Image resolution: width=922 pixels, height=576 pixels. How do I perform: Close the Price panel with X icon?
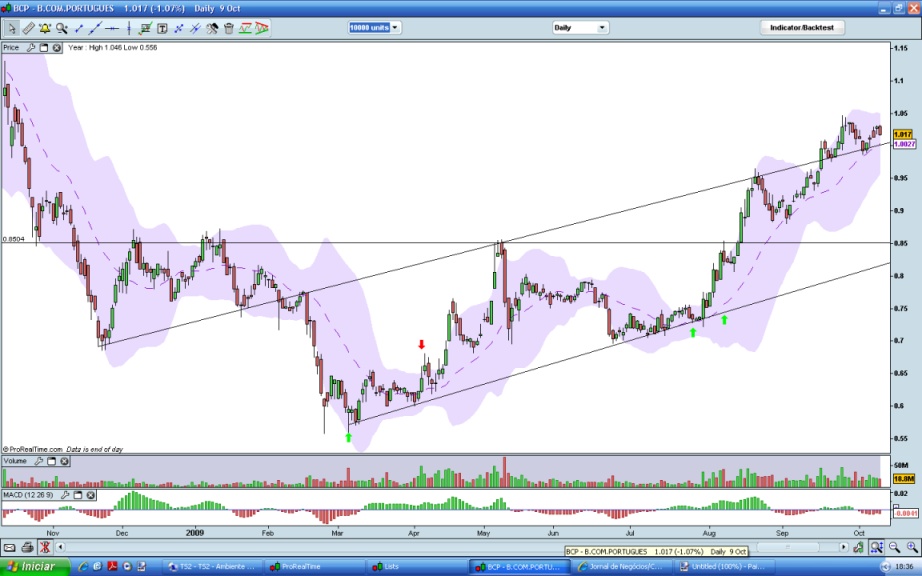(x=56, y=48)
